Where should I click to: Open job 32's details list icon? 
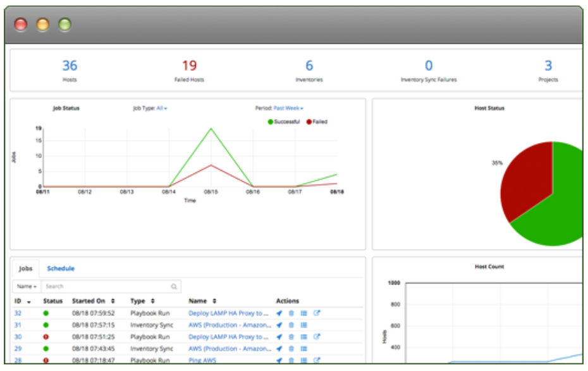[x=303, y=313]
